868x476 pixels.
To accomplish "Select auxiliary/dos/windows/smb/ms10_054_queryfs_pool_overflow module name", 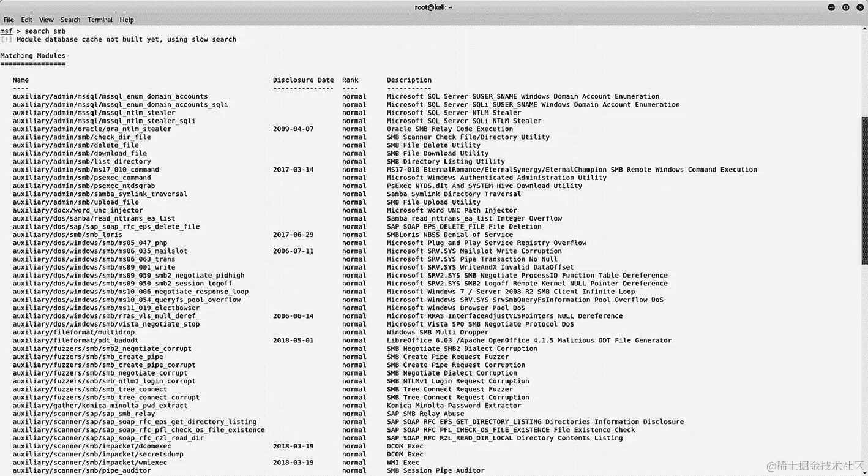I will click(127, 300).
